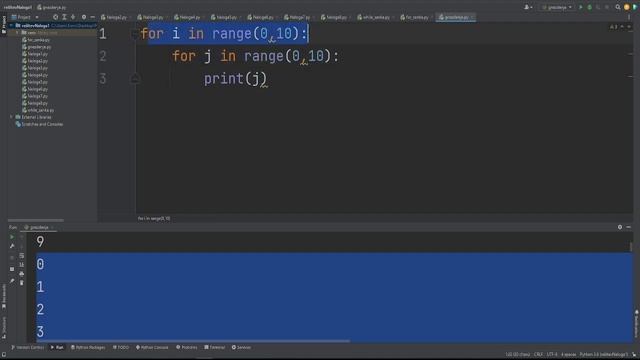
Task: Open Python interpreter selector in status bar
Action: pyautogui.click(x=604, y=354)
